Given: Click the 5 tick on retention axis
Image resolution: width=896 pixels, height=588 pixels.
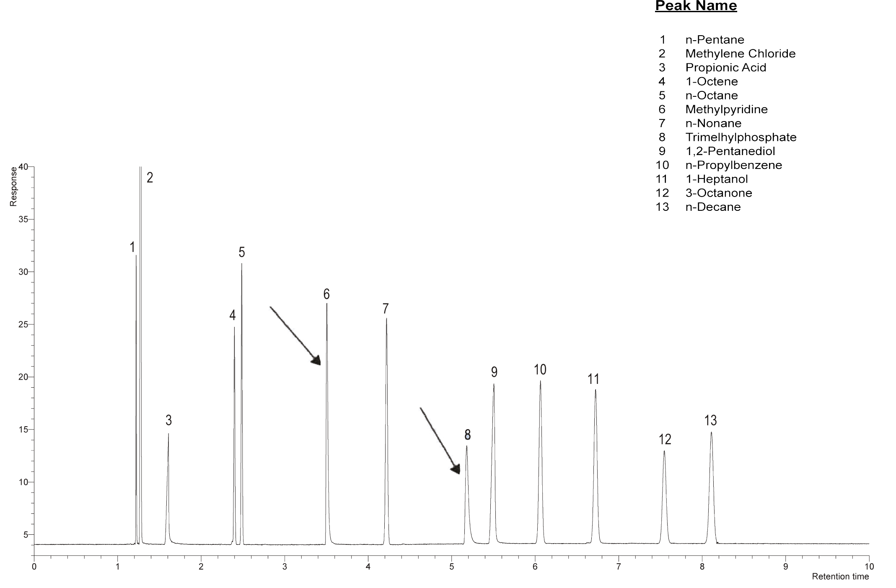Looking at the screenshot, I should 451,567.
